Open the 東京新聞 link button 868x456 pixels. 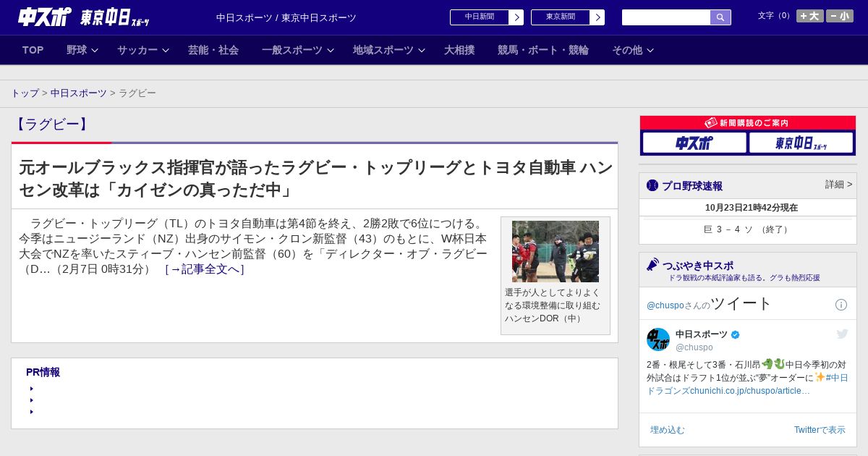pos(561,17)
